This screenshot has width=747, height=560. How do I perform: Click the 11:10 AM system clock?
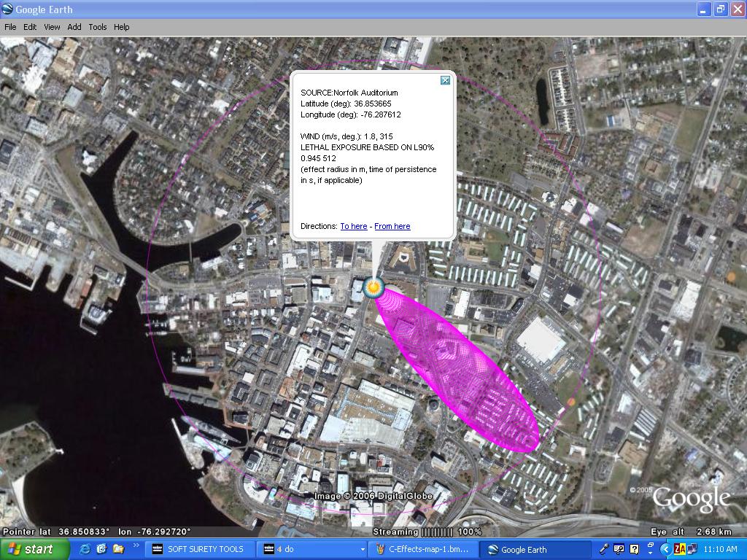coord(720,549)
